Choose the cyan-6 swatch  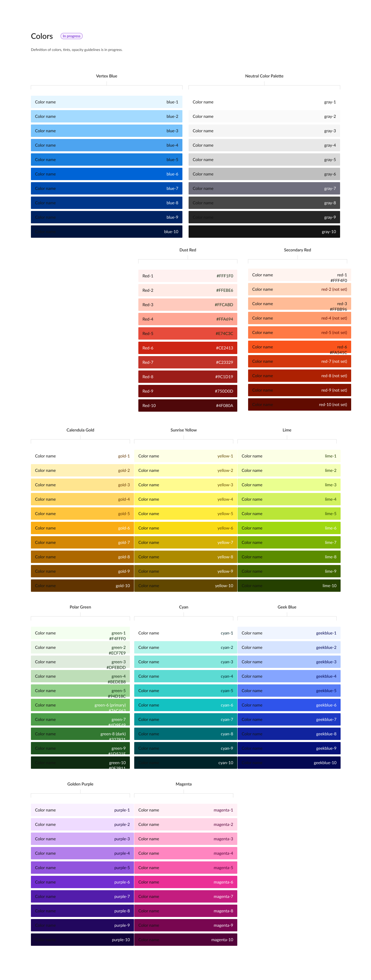[186, 705]
